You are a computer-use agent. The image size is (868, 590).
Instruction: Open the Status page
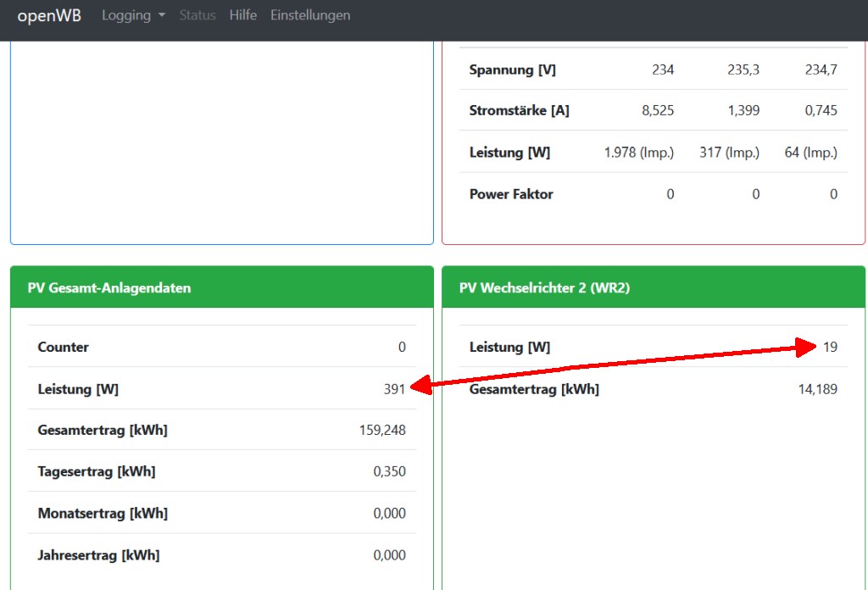point(198,15)
